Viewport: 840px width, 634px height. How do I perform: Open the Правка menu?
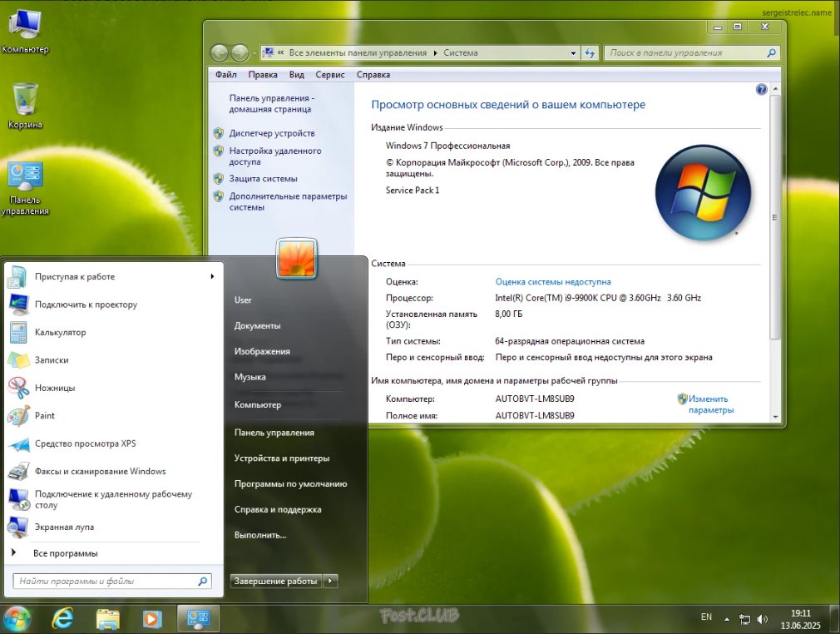point(263,75)
